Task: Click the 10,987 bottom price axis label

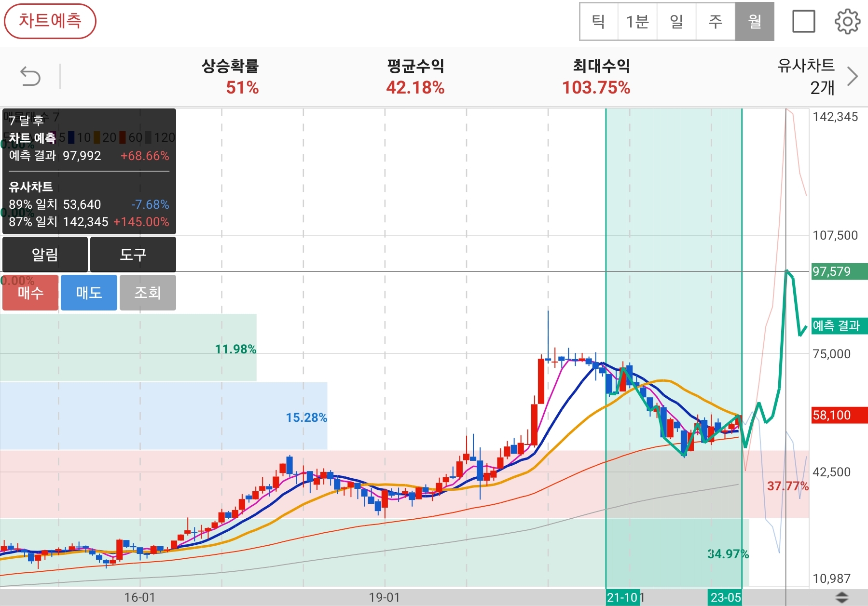Action: tap(832, 579)
